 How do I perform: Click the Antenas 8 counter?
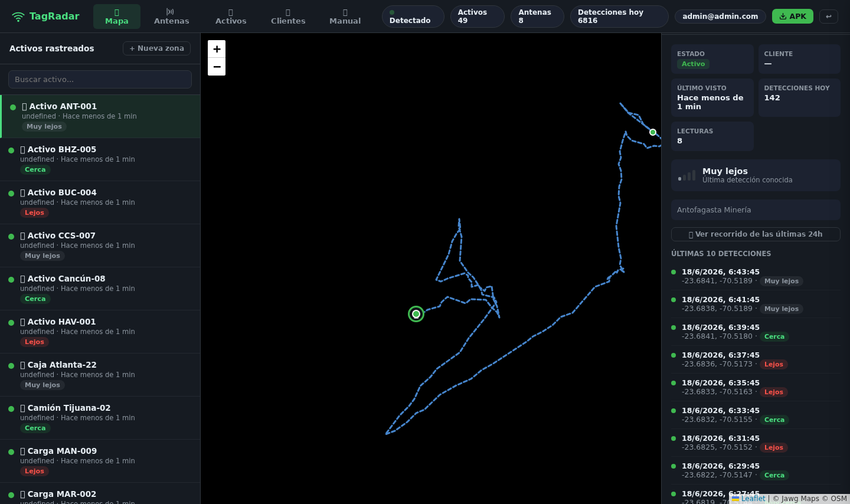tap(537, 17)
